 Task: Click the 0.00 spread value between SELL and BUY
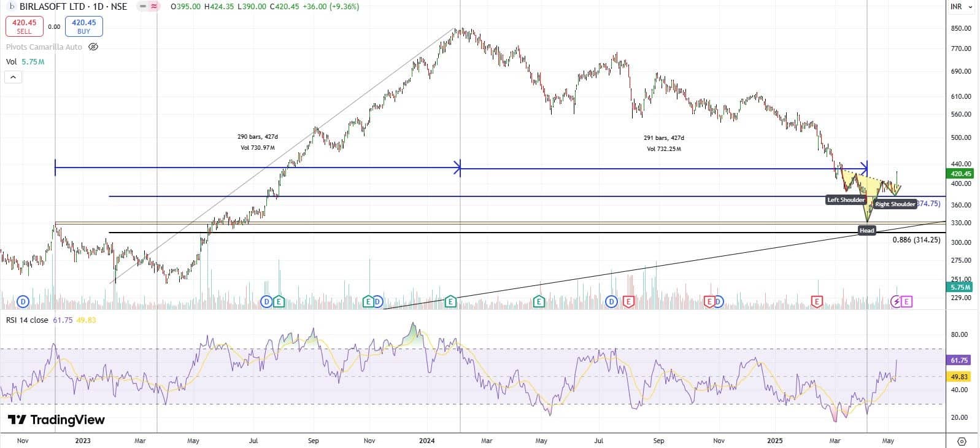54,26
